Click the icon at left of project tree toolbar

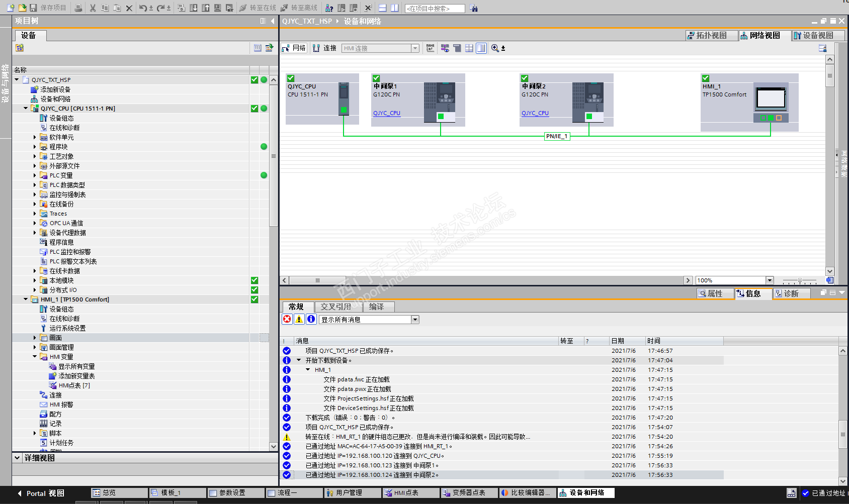pos(20,48)
